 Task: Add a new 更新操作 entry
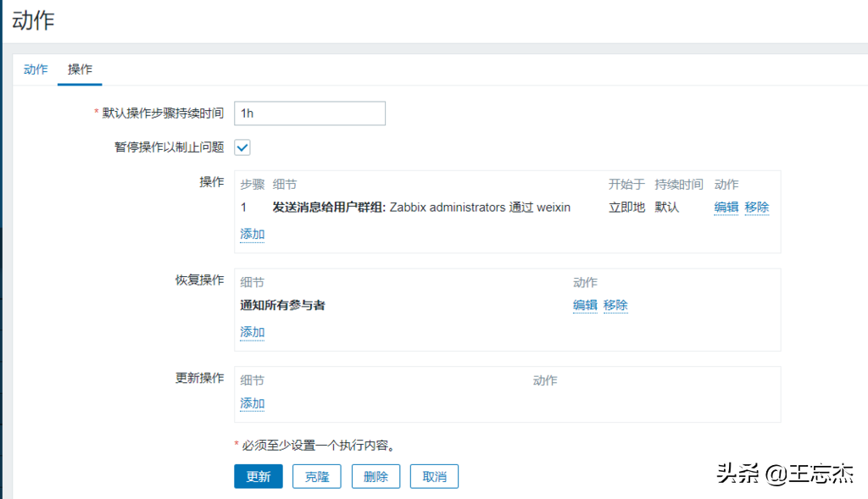point(252,403)
